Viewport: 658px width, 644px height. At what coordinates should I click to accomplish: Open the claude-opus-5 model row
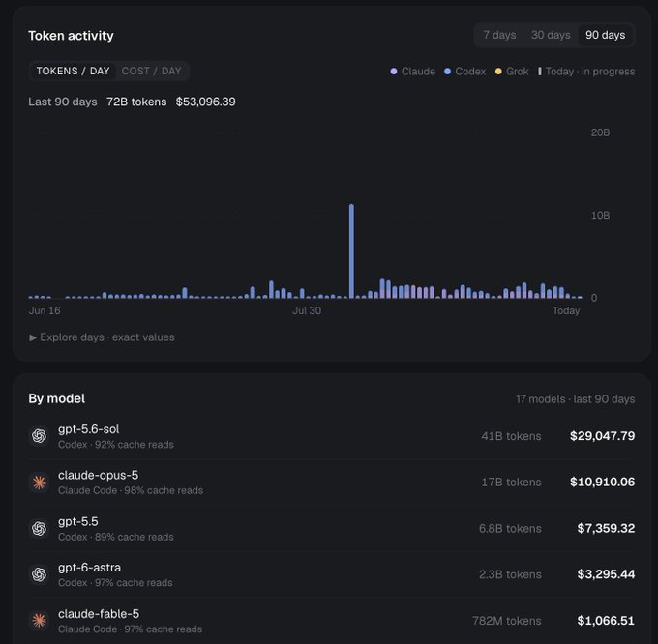pyautogui.click(x=332, y=483)
